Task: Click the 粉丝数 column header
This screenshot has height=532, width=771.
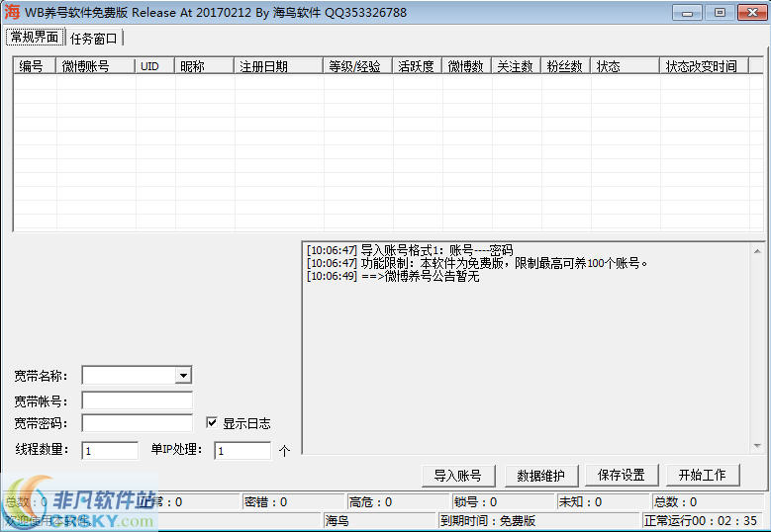Action: 565,66
